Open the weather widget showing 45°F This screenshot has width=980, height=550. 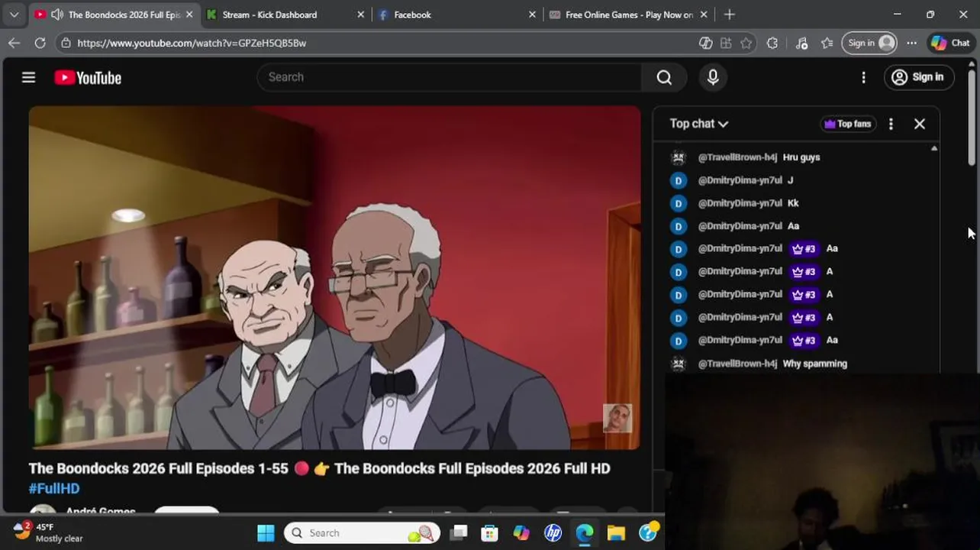tap(48, 532)
